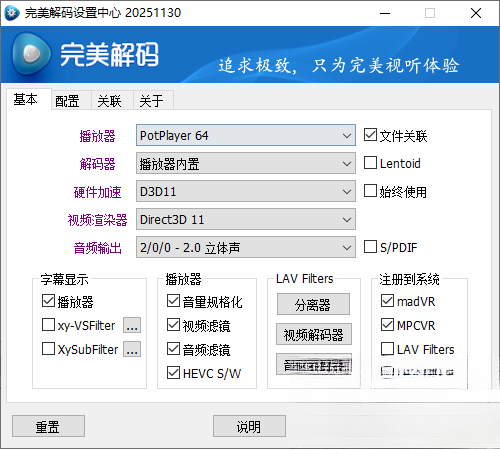500x449 pixels.
Task: Click the 注册到系统 group title
Action: tap(409, 279)
